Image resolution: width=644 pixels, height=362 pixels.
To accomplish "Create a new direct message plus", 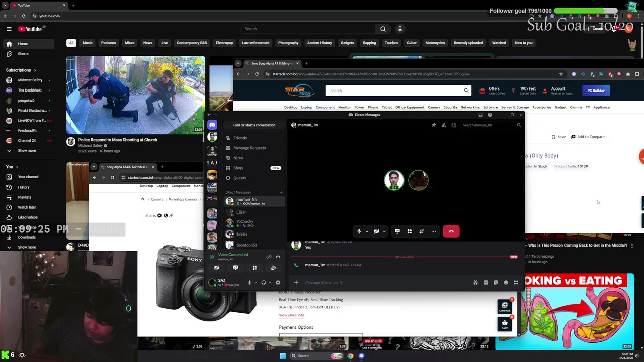I will (x=281, y=192).
